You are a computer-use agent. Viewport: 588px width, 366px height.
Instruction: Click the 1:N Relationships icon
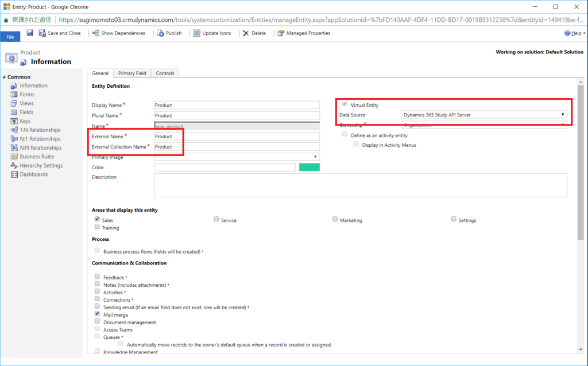14,130
